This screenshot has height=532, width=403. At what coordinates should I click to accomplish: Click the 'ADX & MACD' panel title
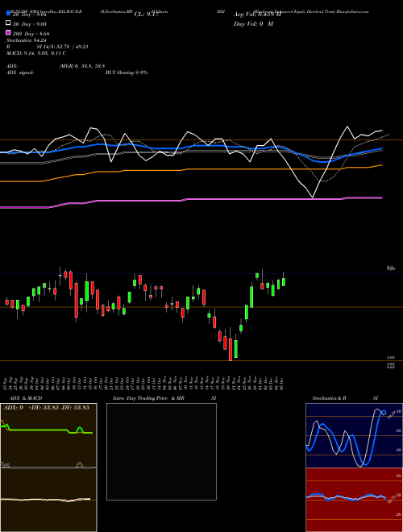(26, 398)
